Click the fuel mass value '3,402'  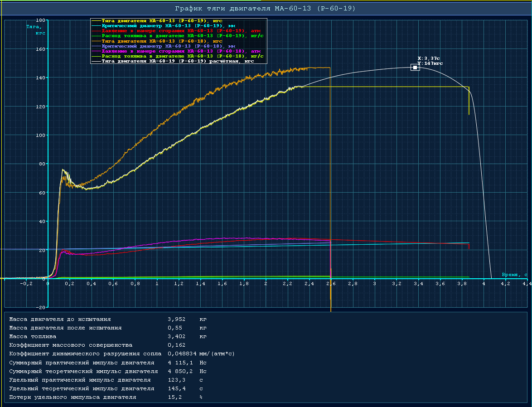[x=176, y=336]
